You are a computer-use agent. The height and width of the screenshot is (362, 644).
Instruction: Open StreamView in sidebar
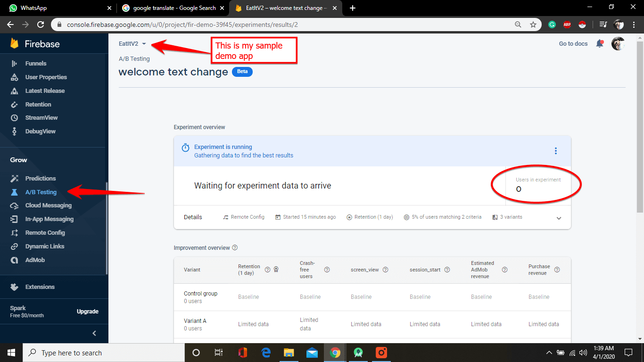pos(41,117)
